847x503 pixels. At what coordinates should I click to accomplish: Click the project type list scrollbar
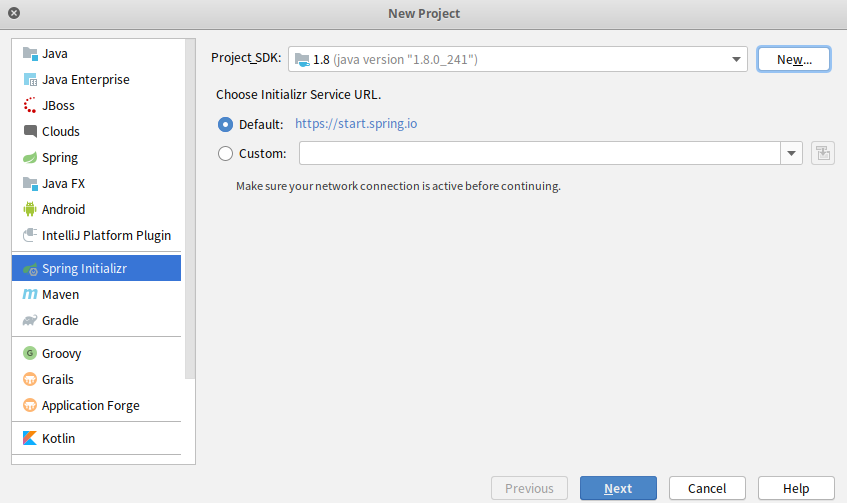coord(190,200)
